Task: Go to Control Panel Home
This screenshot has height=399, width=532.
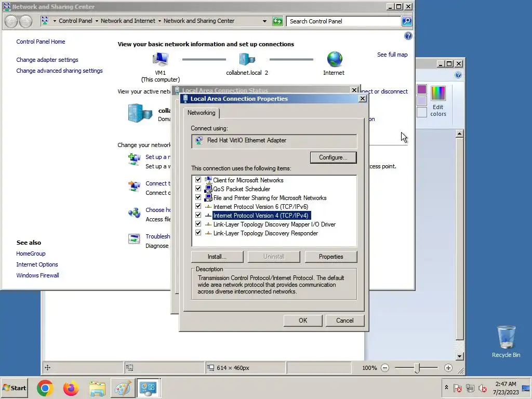Action: (x=41, y=42)
